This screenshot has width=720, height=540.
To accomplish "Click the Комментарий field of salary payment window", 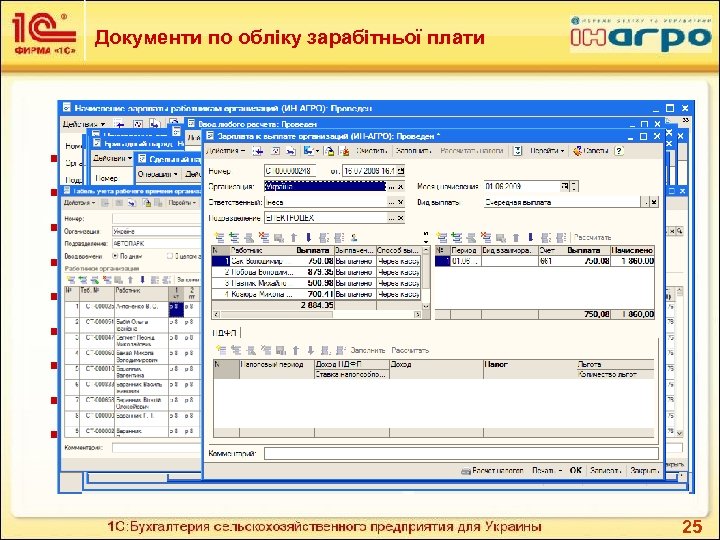I will (x=461, y=454).
